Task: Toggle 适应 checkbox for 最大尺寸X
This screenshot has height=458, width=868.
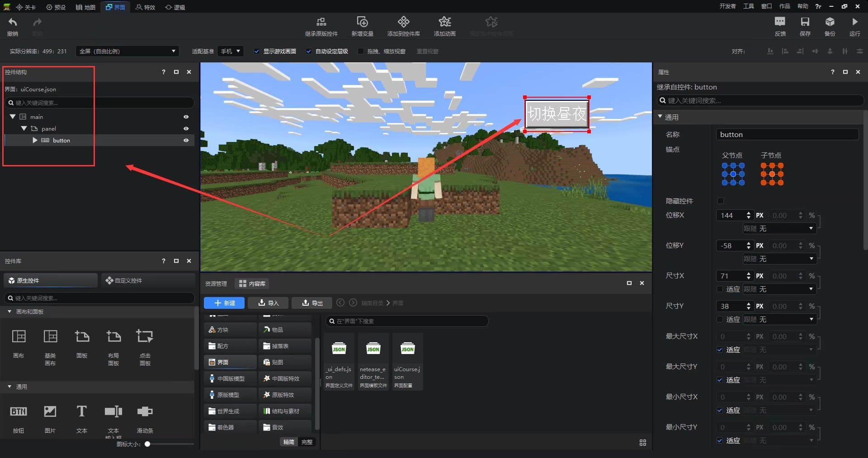Action: [x=720, y=349]
